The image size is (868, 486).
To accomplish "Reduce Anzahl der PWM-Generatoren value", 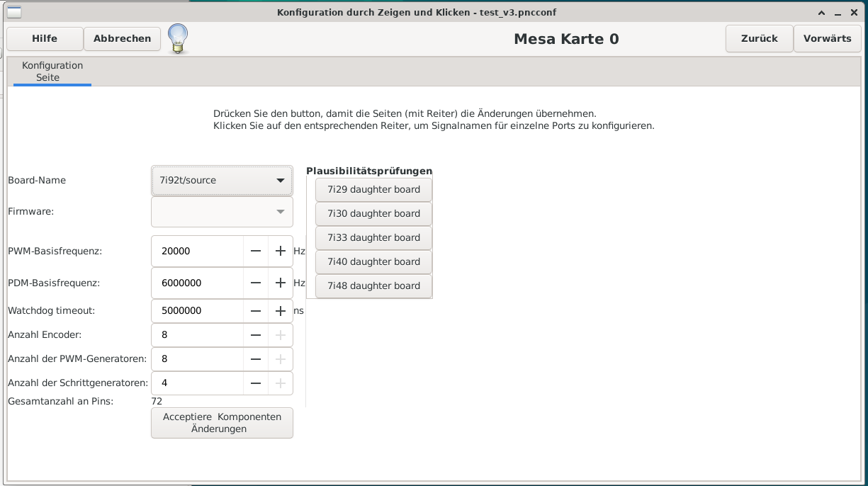I will [256, 359].
